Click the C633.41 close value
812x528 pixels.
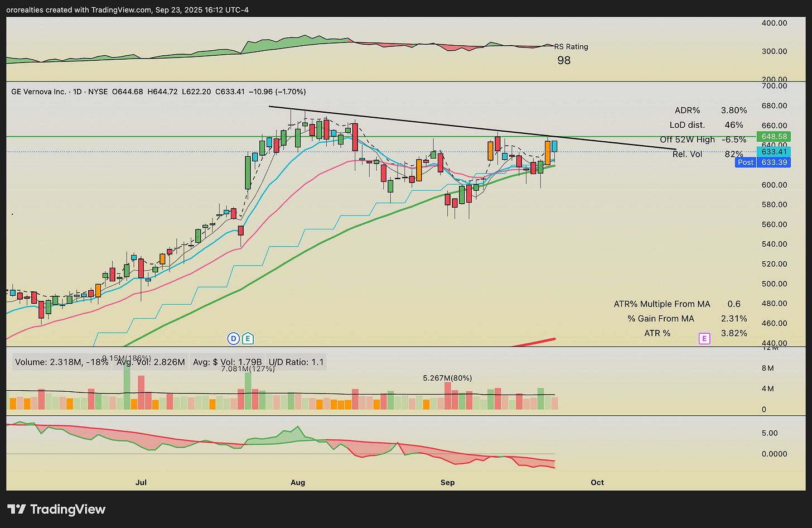[x=230, y=92]
